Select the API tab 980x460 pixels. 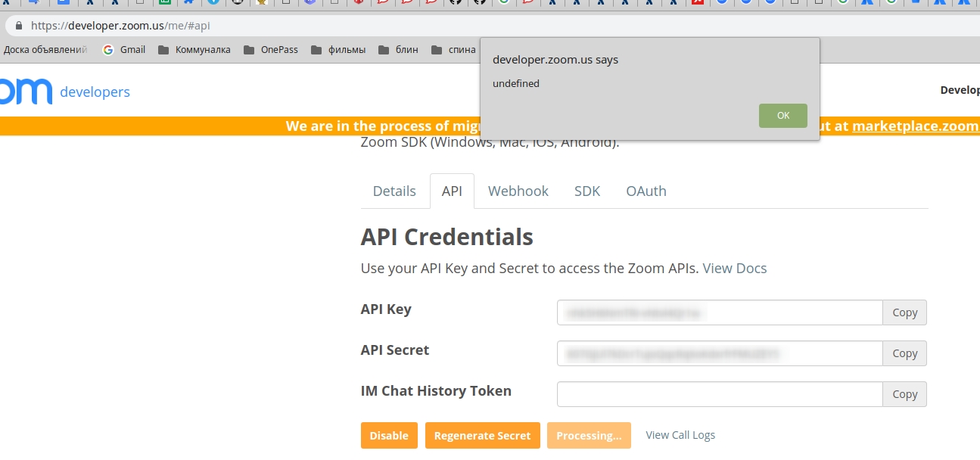[452, 191]
